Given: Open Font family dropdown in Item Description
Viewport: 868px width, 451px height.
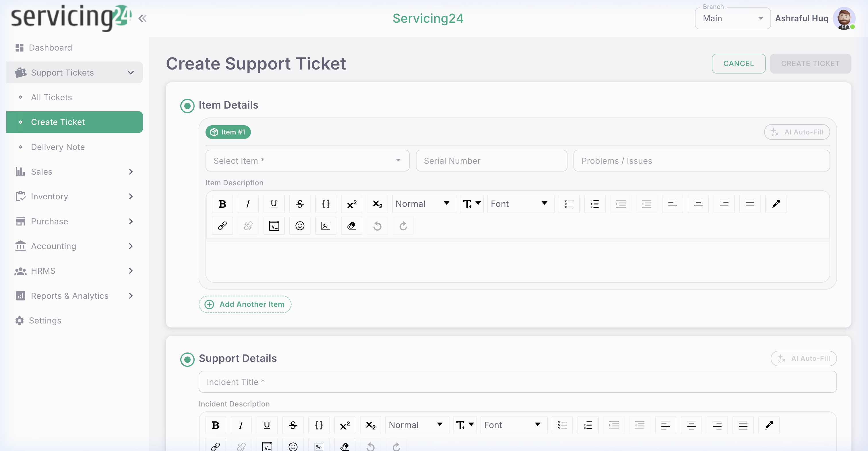Looking at the screenshot, I should (520, 204).
